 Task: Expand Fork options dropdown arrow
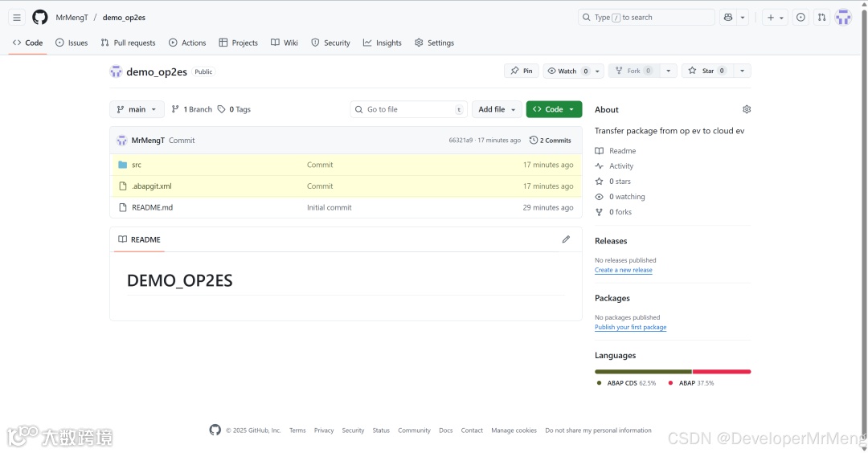668,71
